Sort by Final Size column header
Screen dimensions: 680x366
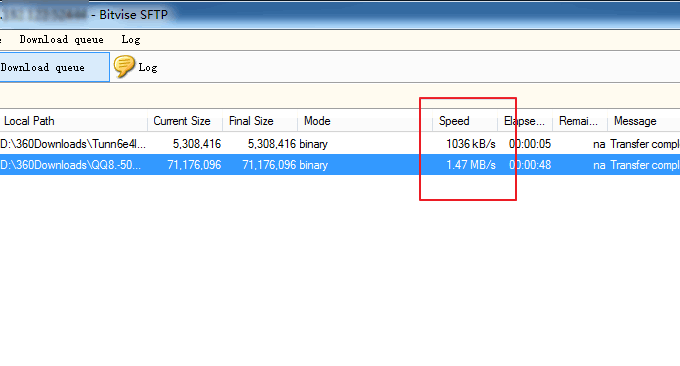(x=260, y=121)
